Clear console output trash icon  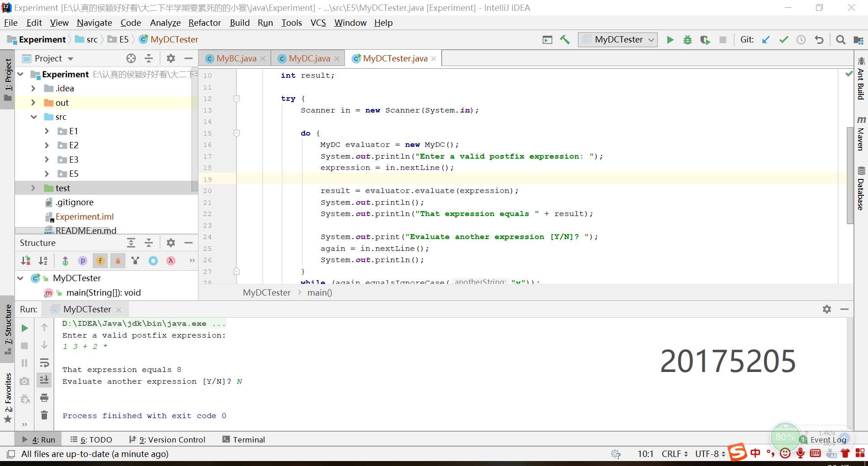(x=44, y=415)
